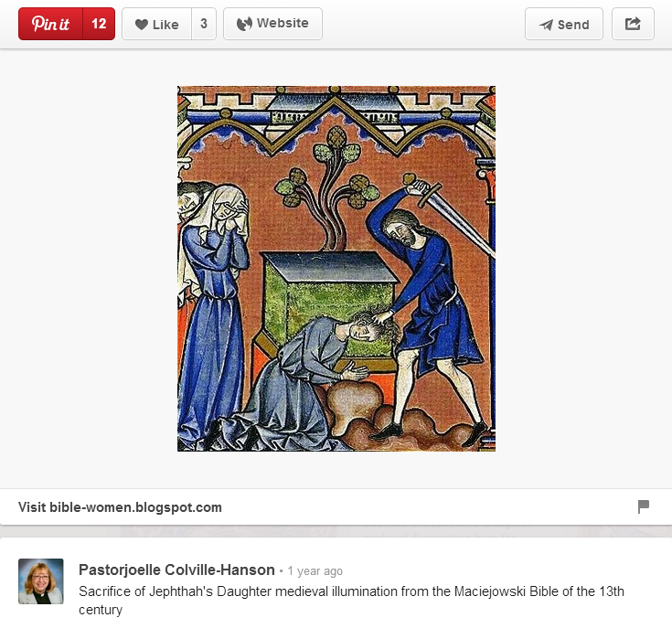Click the Like label text
The height and width of the screenshot is (639, 672).
pos(165,25)
